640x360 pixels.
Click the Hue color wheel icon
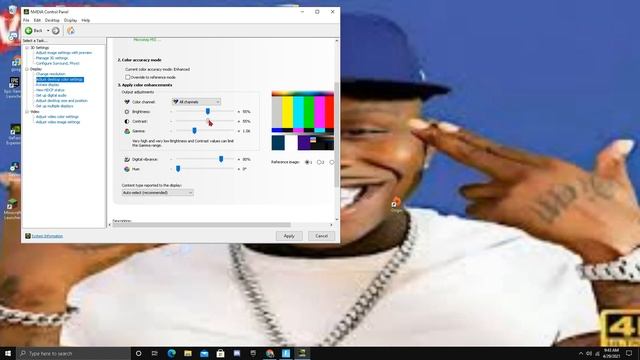point(127,169)
